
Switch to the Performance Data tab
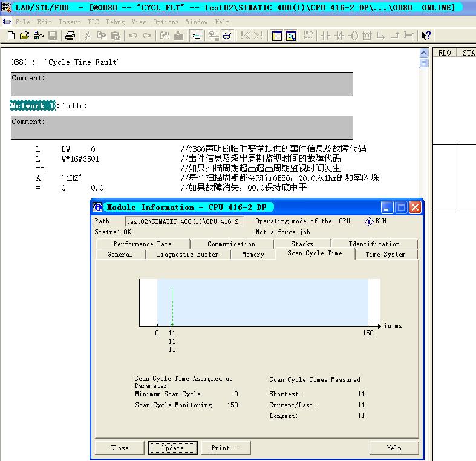[143, 244]
